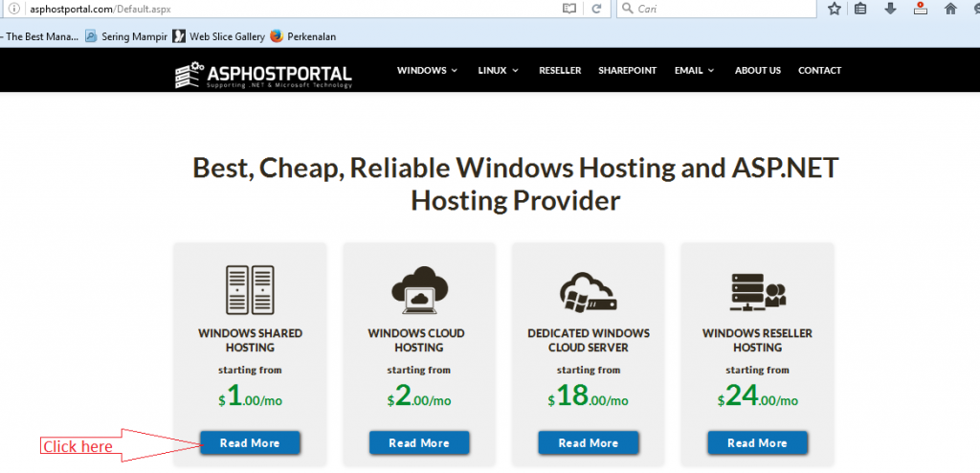Click Read More under Windows Shared Hosting
980x473 pixels.
250,443
